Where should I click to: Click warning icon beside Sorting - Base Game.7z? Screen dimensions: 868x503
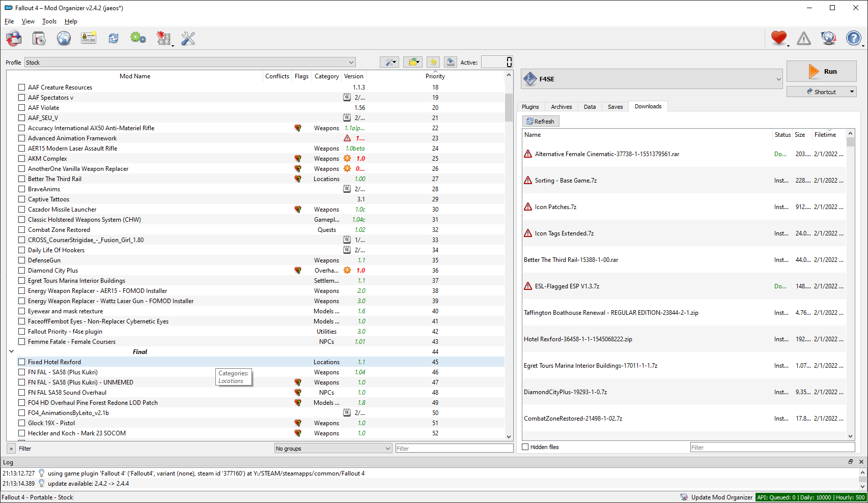click(x=528, y=180)
